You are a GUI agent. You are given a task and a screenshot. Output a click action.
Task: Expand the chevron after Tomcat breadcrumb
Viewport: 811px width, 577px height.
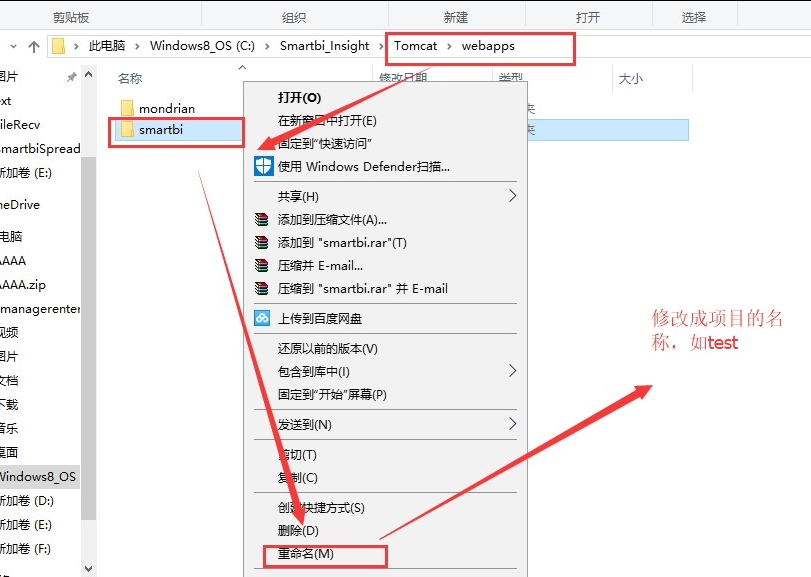click(x=449, y=47)
